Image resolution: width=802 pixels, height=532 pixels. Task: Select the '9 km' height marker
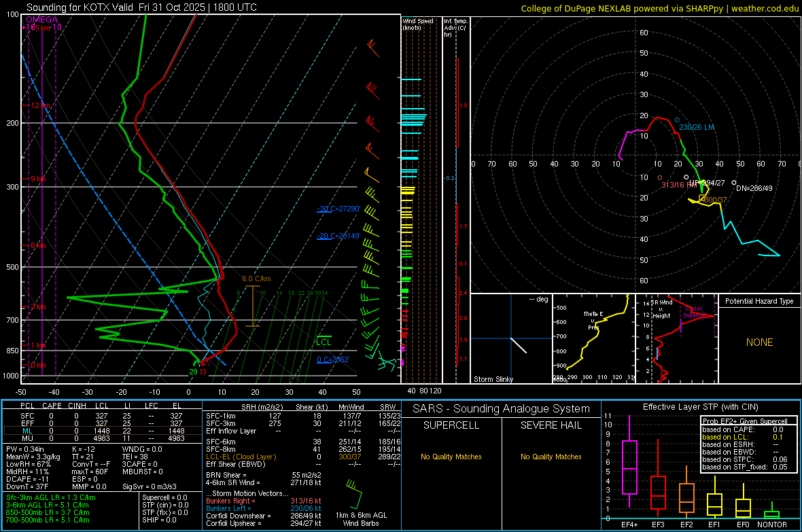tap(38, 179)
